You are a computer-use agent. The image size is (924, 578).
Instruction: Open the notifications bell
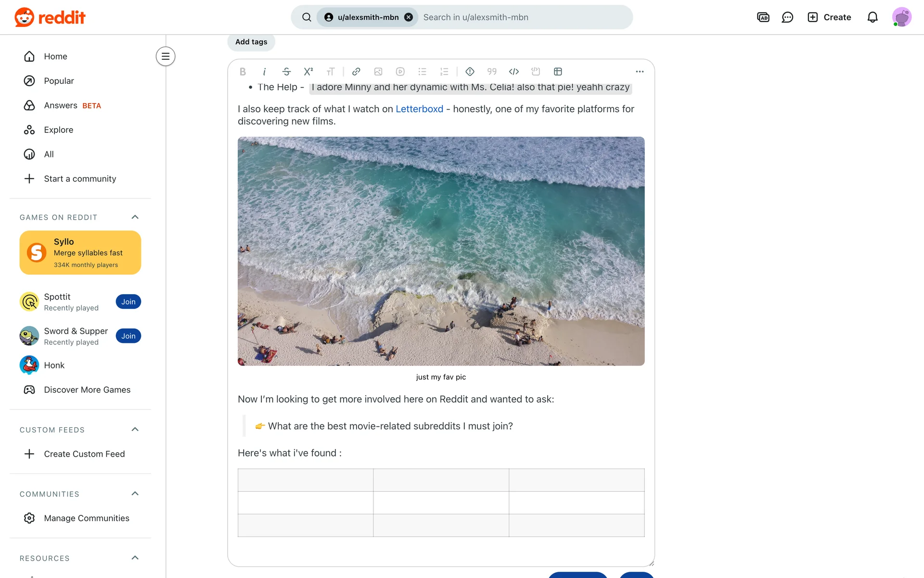tap(872, 17)
